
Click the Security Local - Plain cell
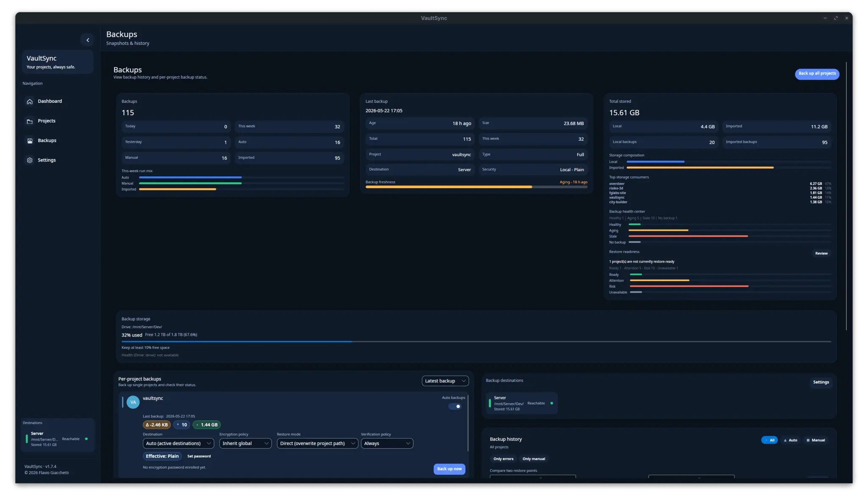pos(533,170)
